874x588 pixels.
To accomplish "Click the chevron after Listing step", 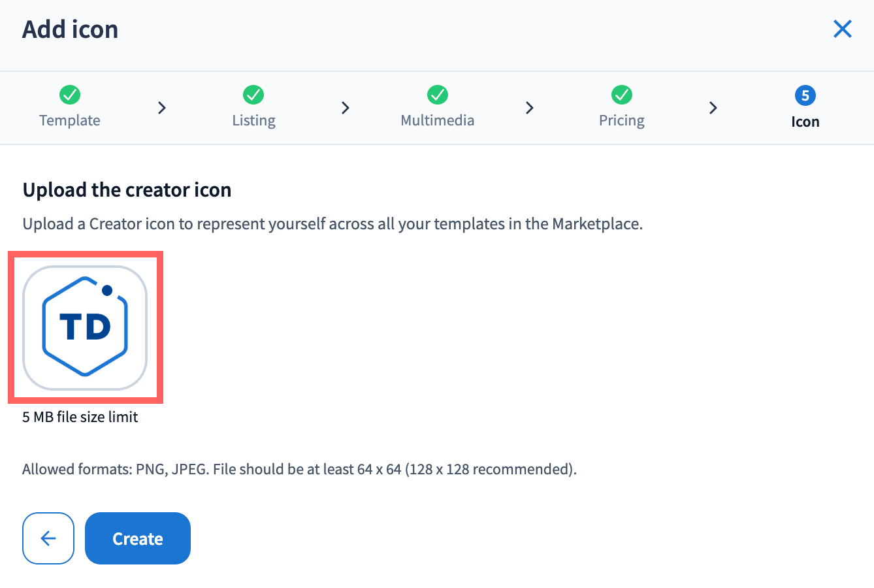I will 346,108.
